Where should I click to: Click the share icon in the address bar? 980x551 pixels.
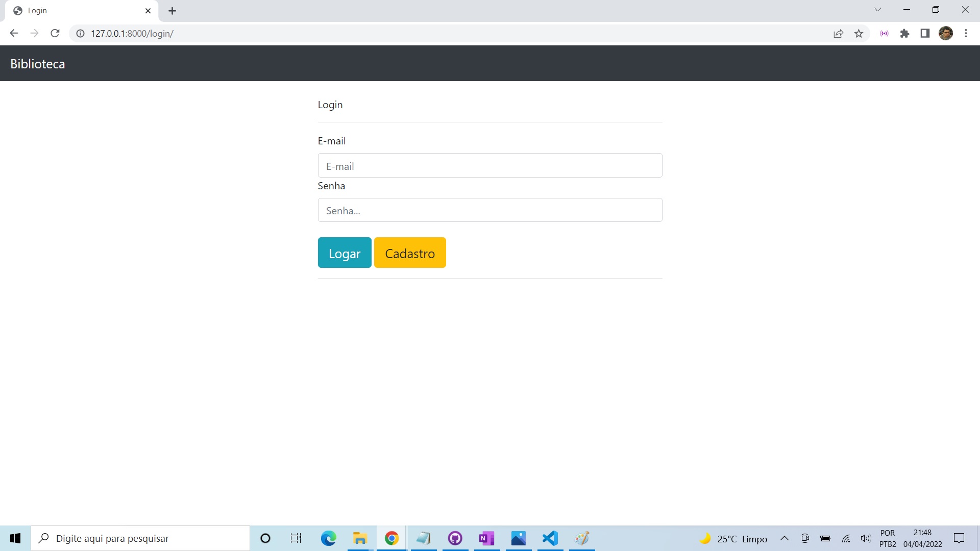click(x=838, y=33)
